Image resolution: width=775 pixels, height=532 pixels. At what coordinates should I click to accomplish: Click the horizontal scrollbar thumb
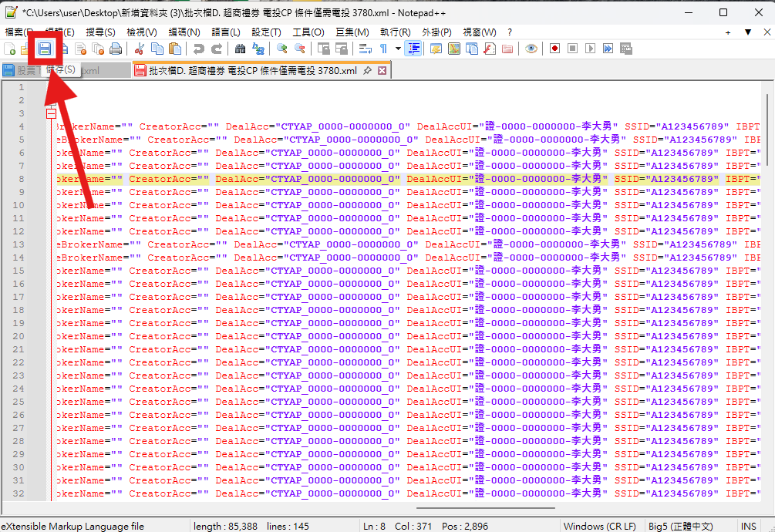(485, 507)
